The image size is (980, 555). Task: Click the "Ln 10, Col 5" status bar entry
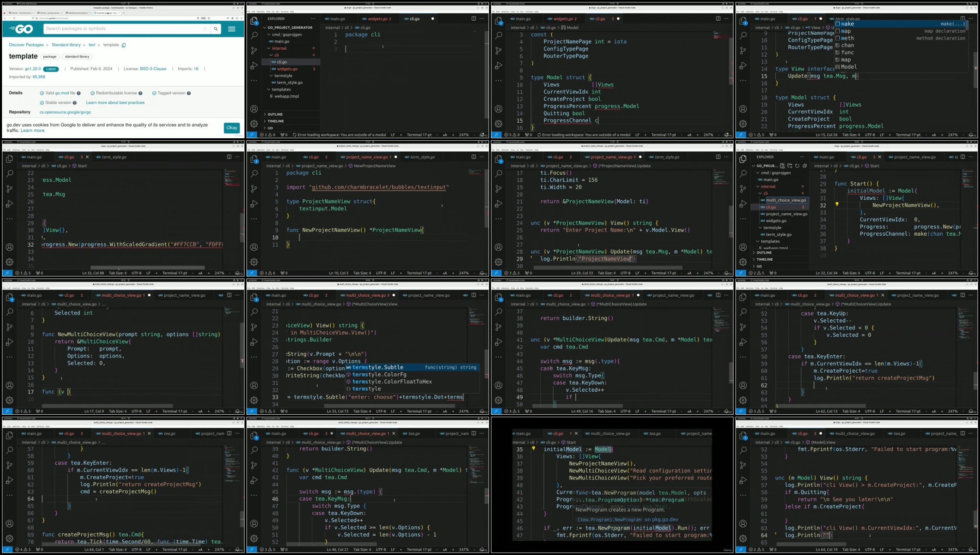[339, 273]
